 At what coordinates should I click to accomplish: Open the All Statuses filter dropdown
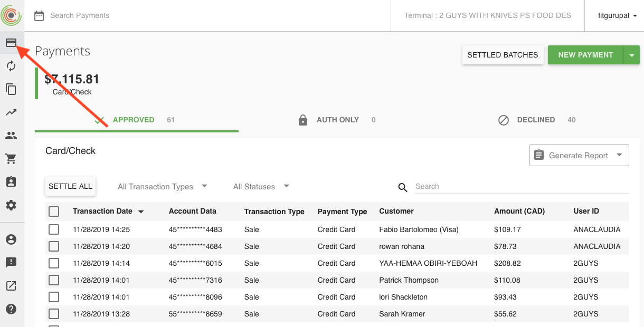(x=261, y=187)
